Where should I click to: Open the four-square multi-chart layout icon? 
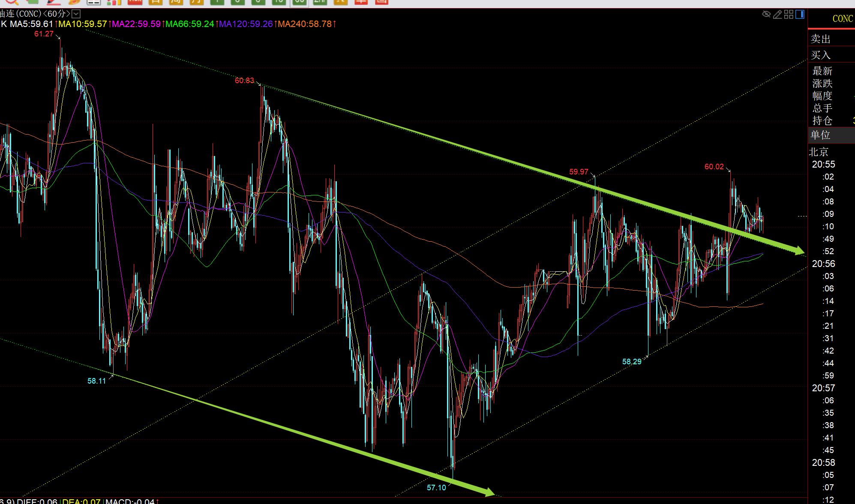[789, 15]
